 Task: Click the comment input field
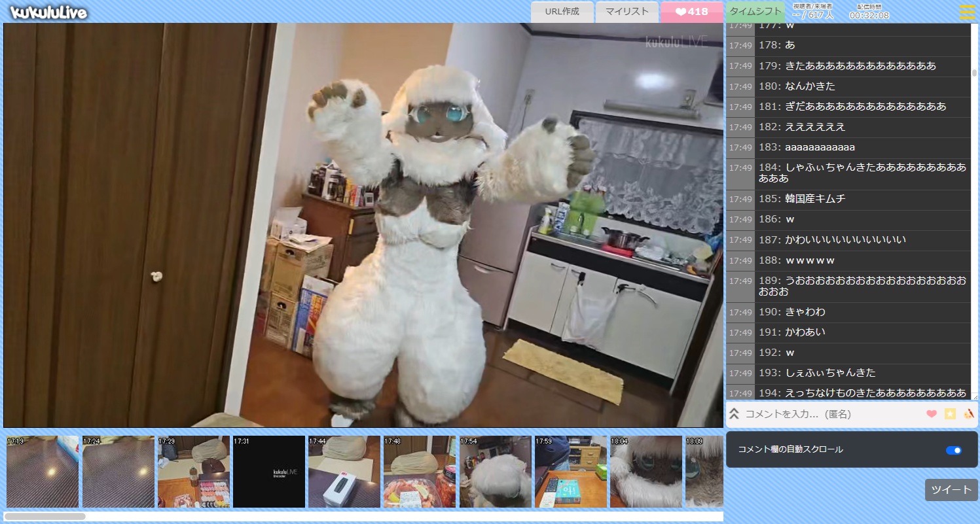(x=831, y=414)
